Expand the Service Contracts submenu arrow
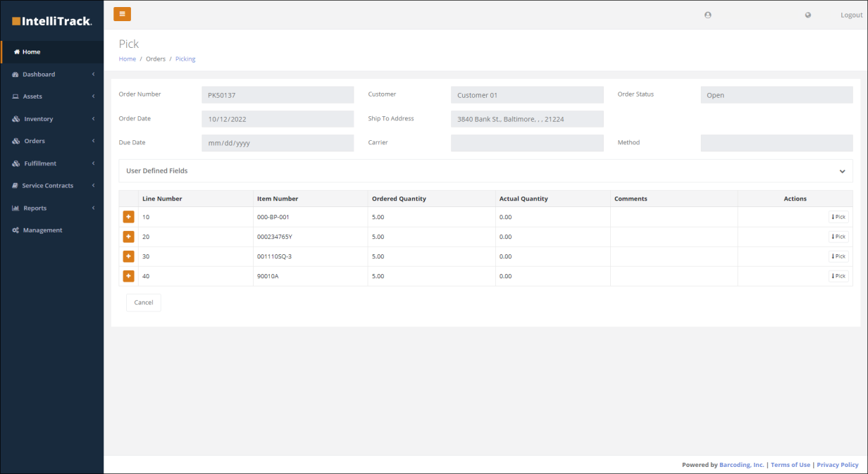Viewport: 868px width, 474px height. pyautogui.click(x=93, y=186)
